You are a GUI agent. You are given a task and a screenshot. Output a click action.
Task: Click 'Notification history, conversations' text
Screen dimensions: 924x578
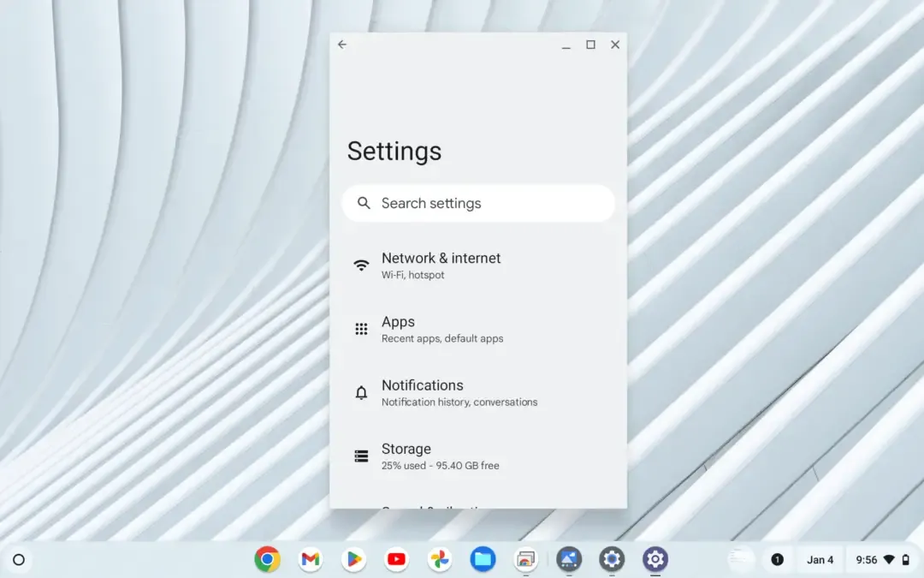pyautogui.click(x=459, y=402)
